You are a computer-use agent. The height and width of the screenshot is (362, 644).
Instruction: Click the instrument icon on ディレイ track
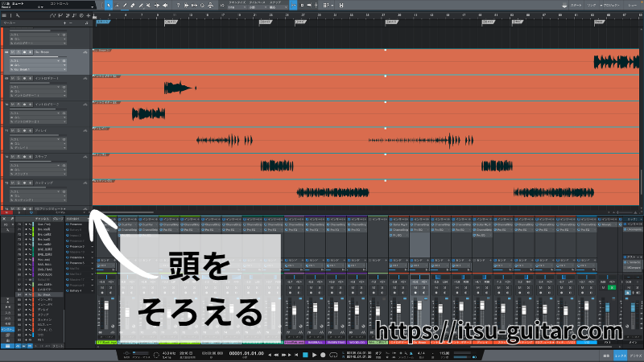[85, 131]
